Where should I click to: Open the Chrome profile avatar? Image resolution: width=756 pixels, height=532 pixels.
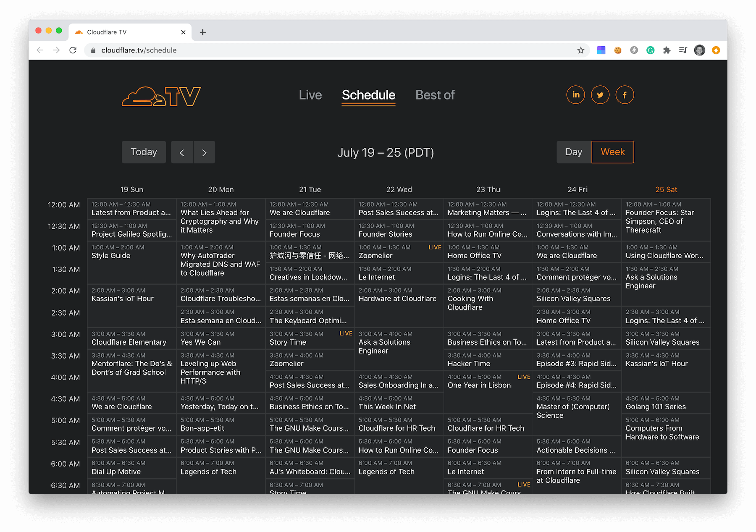click(699, 50)
